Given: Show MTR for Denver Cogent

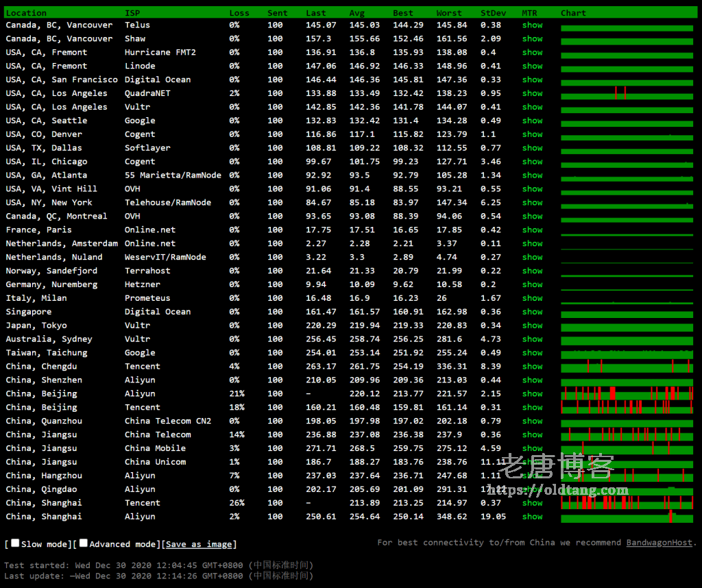Looking at the screenshot, I should [532, 134].
